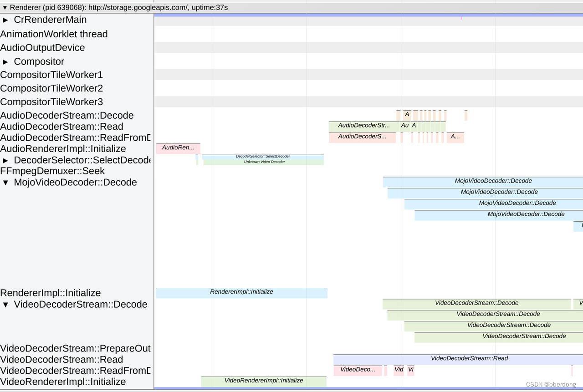Expand the CrRendererMain thread track
Screen dimensions: 583x392
[5, 20]
